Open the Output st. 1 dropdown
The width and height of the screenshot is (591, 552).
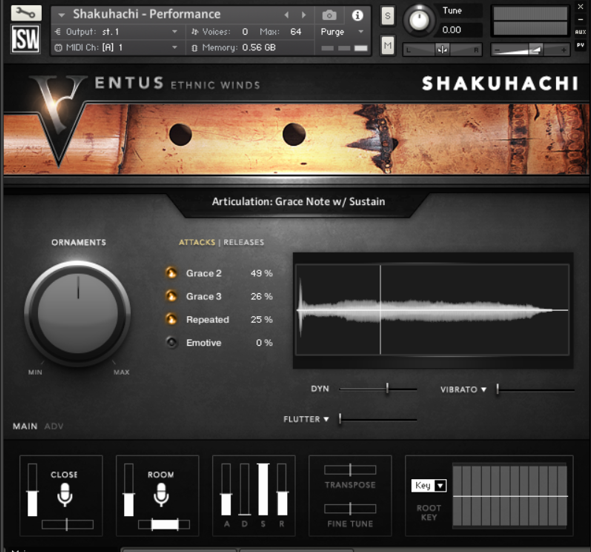pyautogui.click(x=175, y=32)
